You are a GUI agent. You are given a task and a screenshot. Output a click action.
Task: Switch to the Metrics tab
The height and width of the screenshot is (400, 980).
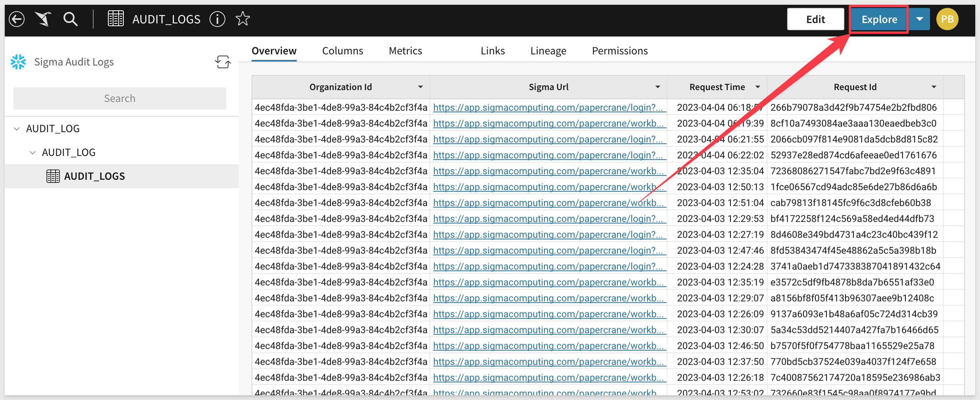coord(405,51)
